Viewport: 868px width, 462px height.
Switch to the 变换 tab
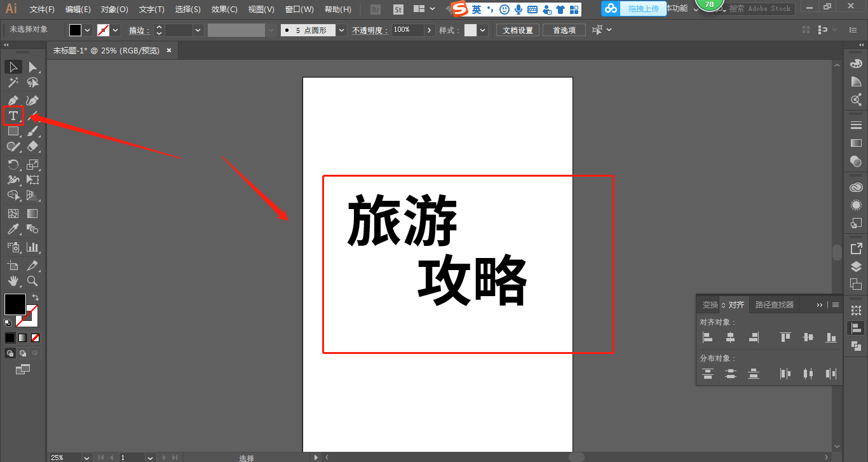pos(710,305)
